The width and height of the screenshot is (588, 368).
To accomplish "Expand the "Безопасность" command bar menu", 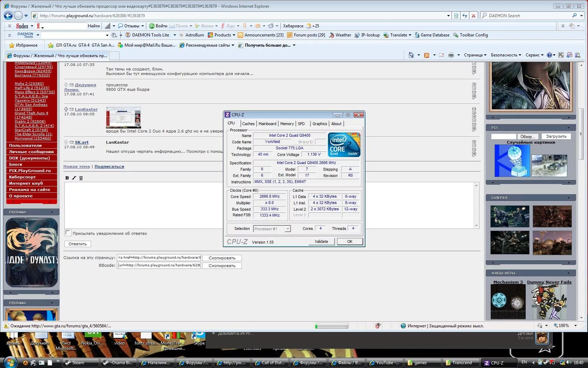I will 506,55.
